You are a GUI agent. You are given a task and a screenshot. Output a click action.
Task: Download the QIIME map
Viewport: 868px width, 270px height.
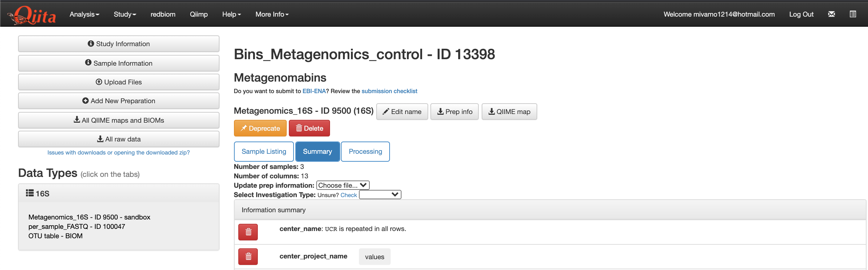(509, 112)
